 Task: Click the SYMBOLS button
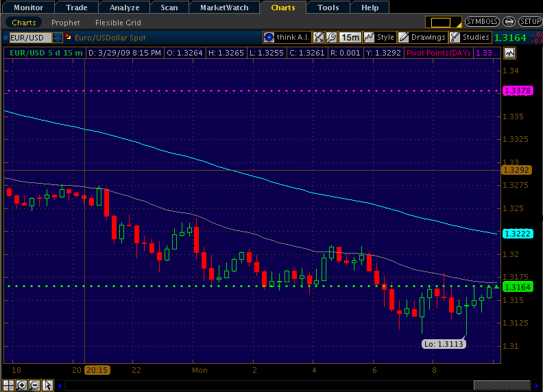coord(482,22)
